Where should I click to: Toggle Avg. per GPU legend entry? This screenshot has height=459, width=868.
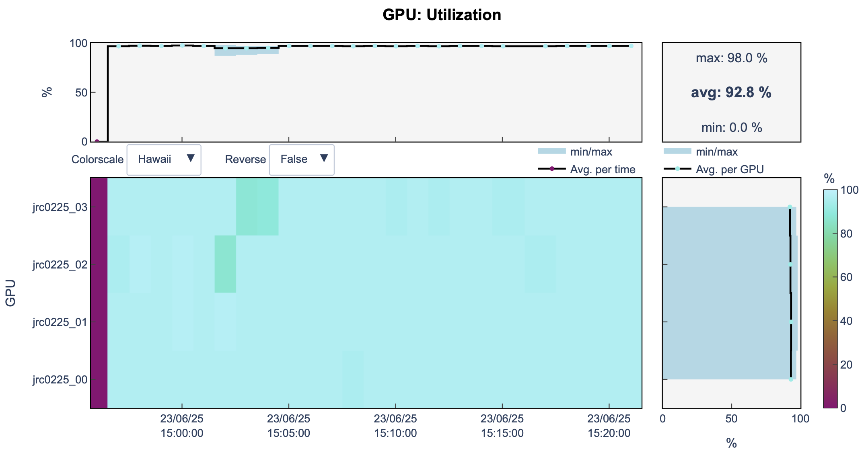(x=729, y=170)
